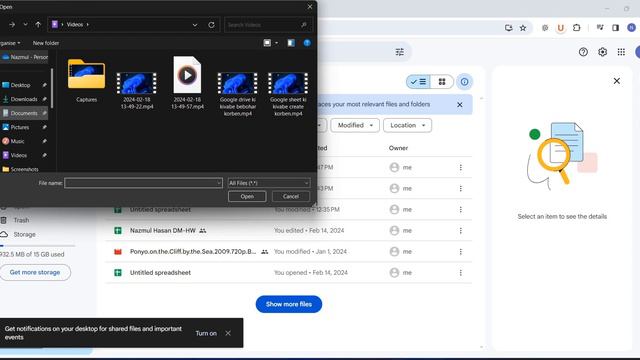Go to Documents in the dialog sidebar
This screenshot has width=640, height=360.
pyautogui.click(x=24, y=113)
